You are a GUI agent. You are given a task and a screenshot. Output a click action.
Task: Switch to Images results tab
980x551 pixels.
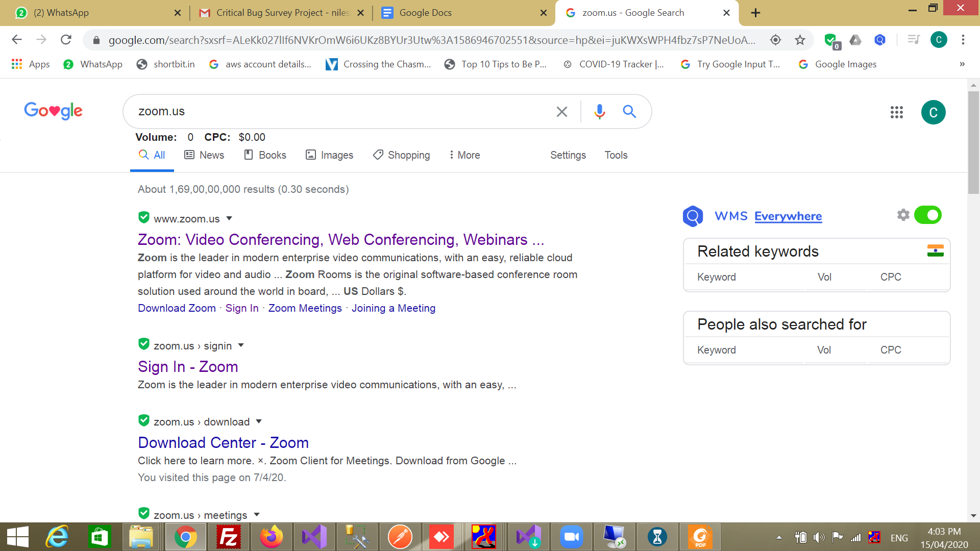329,155
